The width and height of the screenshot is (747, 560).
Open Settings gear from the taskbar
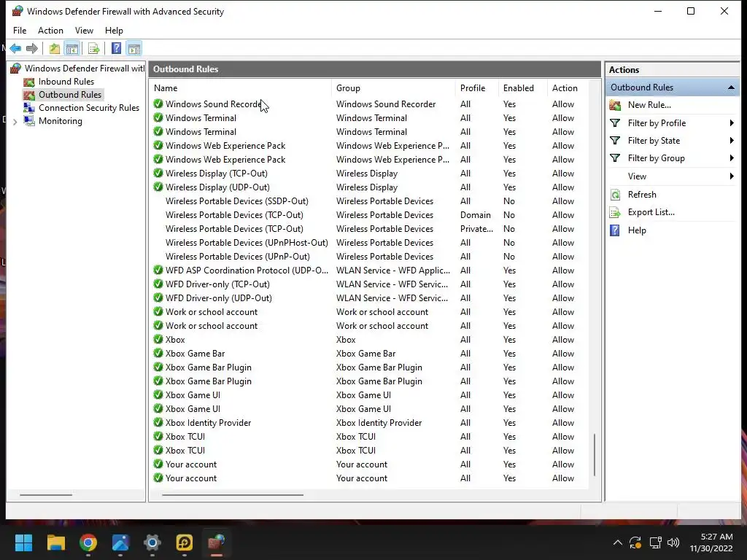(x=152, y=542)
